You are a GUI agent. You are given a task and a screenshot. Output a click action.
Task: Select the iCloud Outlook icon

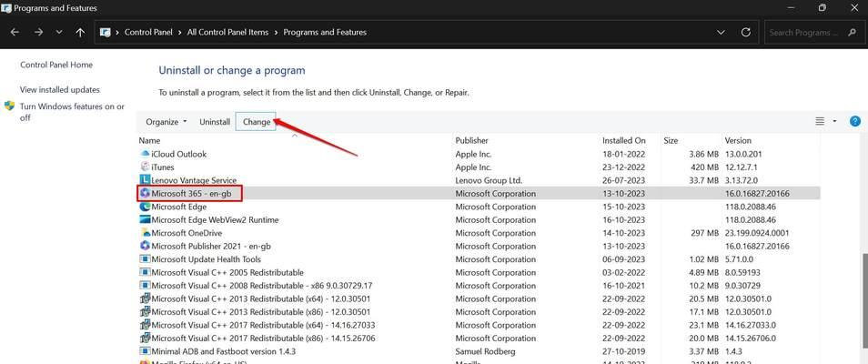145,154
